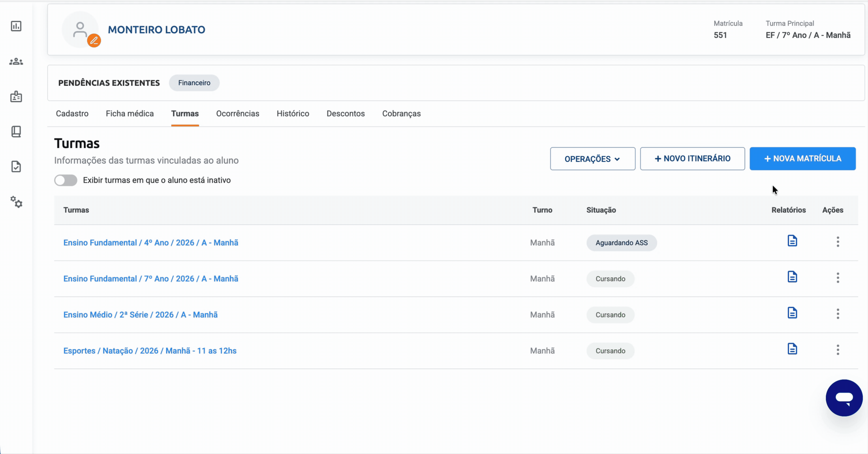This screenshot has height=454, width=868.
Task: Switch to the Ficha médica tab
Action: point(130,114)
